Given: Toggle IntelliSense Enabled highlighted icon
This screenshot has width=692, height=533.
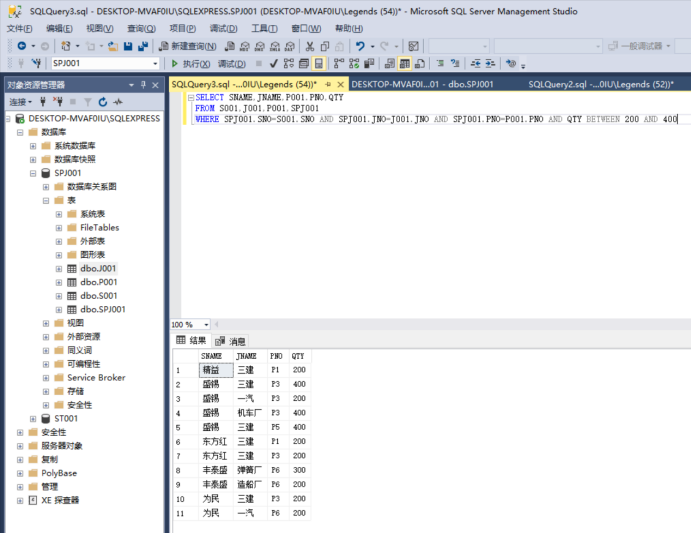Looking at the screenshot, I should click(319, 64).
